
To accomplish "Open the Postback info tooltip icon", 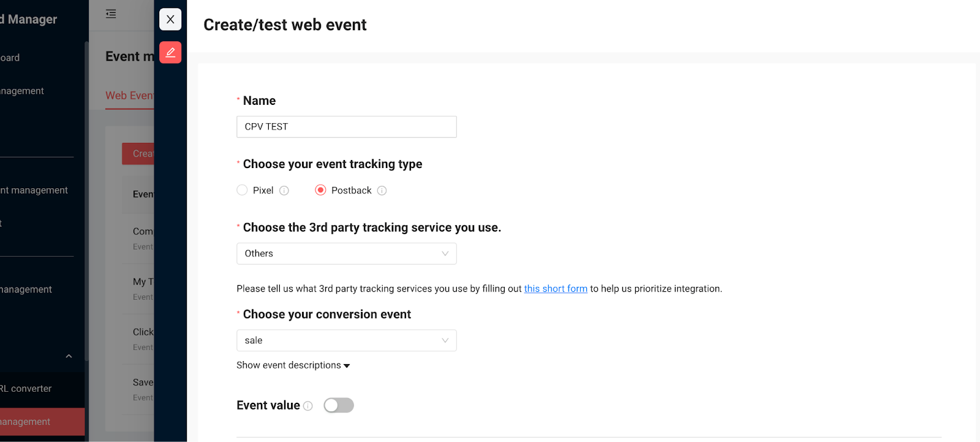I will (x=382, y=191).
